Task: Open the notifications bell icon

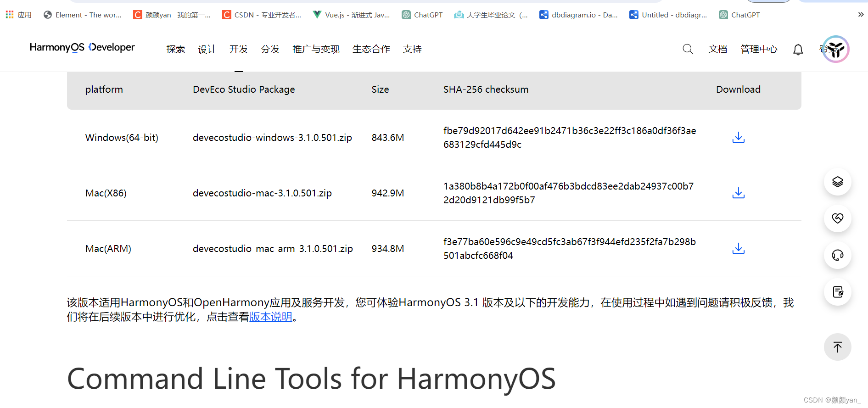Action: coord(798,50)
